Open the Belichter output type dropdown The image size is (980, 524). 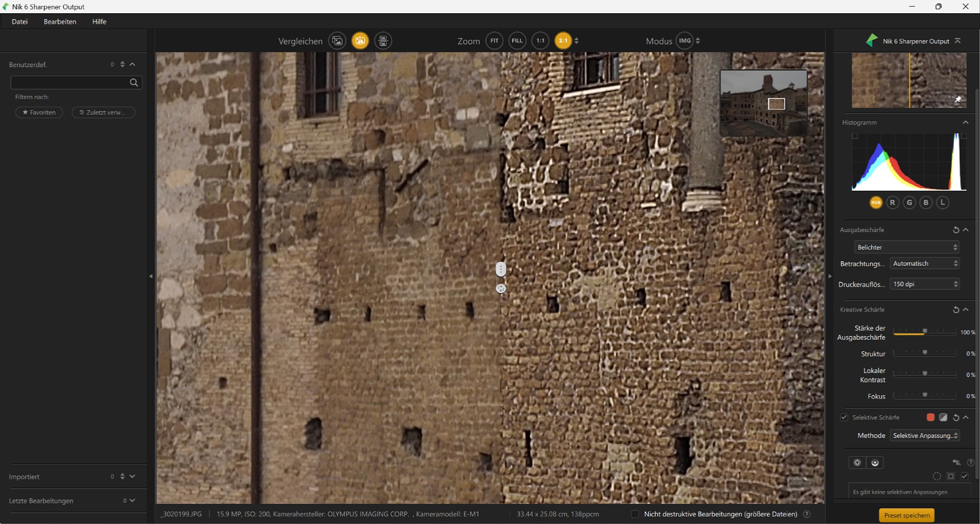906,248
